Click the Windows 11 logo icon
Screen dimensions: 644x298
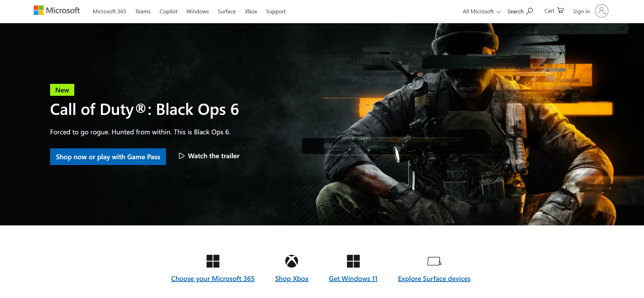pyautogui.click(x=353, y=261)
